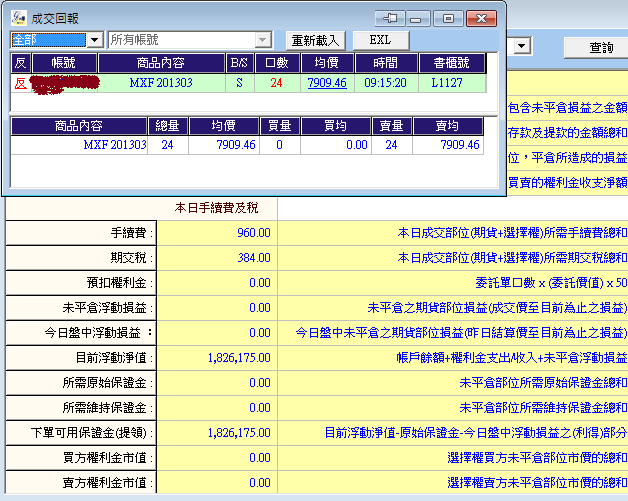Click the 1,826,175.00 value beside 目前浮動淨值

239,358
